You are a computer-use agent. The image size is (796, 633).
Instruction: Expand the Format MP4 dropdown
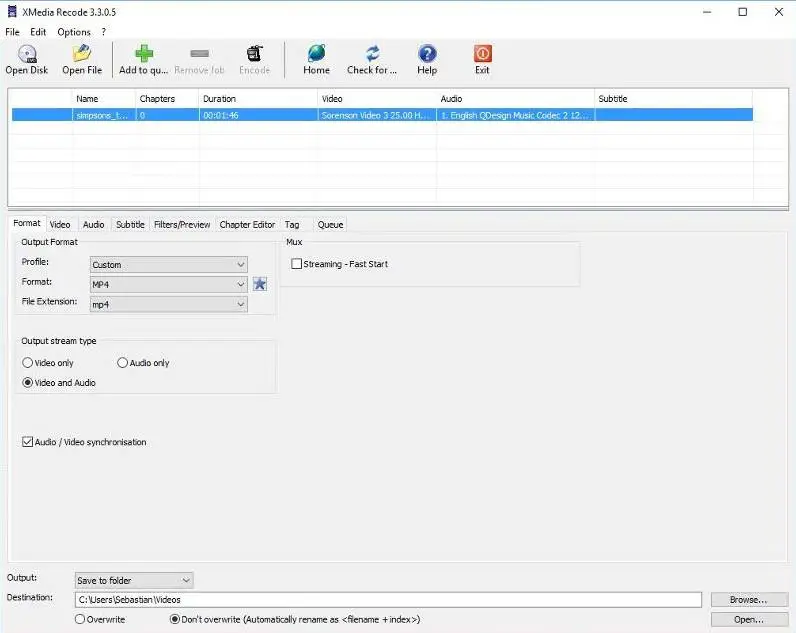coord(169,284)
